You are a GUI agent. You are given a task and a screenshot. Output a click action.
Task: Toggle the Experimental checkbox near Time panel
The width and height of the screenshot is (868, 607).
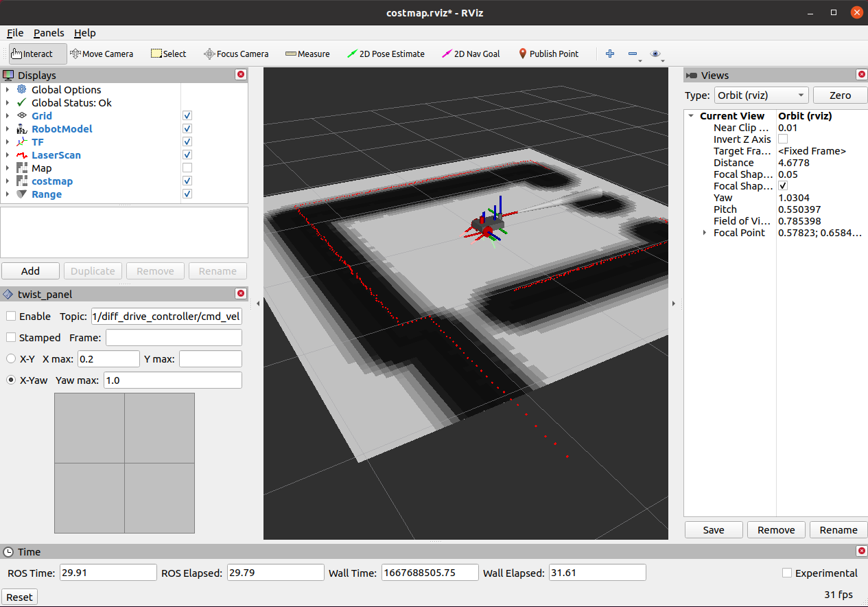point(786,573)
